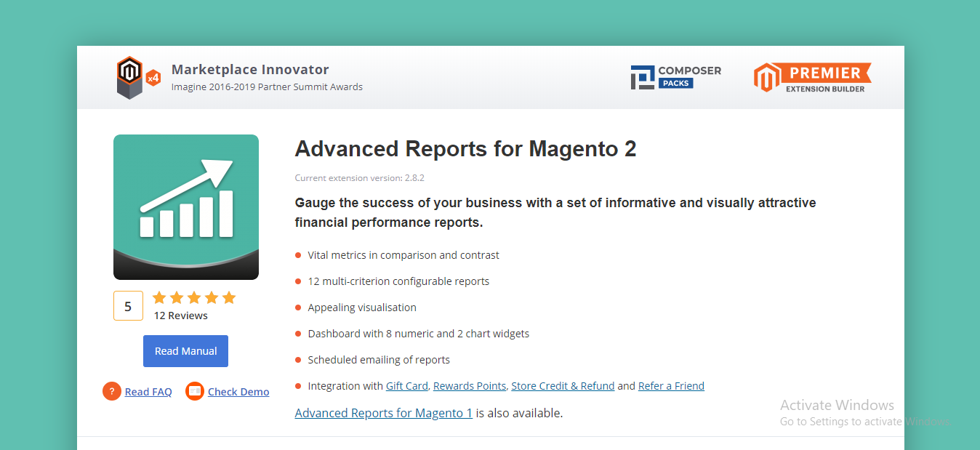
Task: Click the Advanced Reports for Magento 1 link
Action: (x=383, y=412)
